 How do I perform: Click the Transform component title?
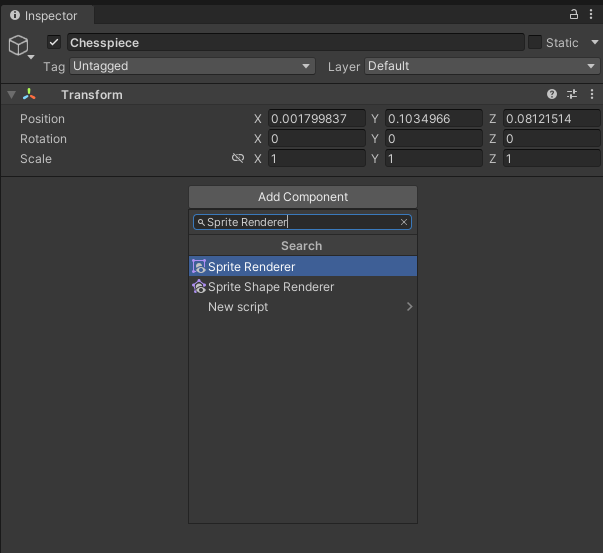(92, 95)
